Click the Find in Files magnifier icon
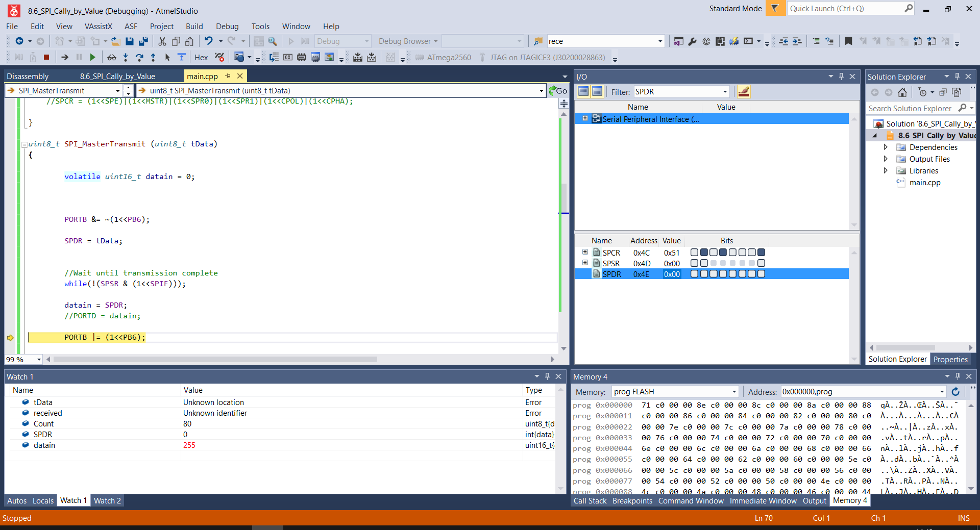 point(273,41)
